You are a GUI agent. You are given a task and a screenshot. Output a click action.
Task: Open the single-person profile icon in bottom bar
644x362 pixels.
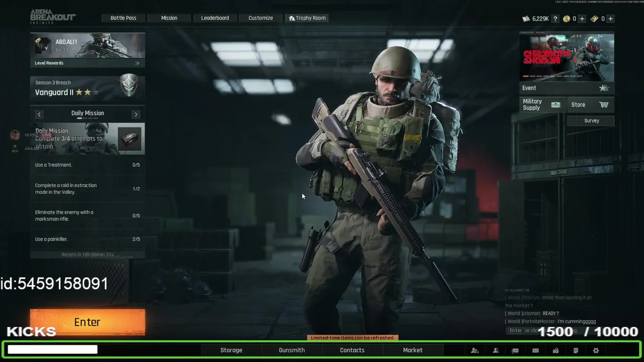[x=496, y=350]
